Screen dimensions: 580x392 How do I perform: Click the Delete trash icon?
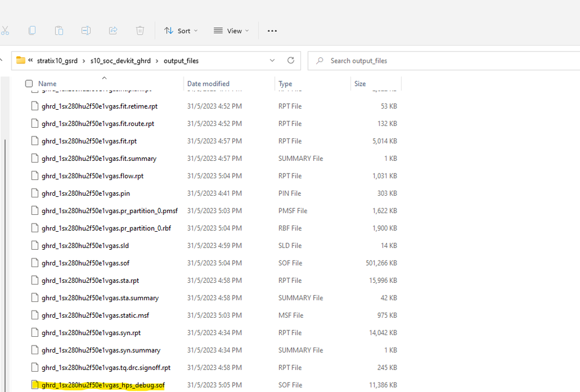click(140, 30)
